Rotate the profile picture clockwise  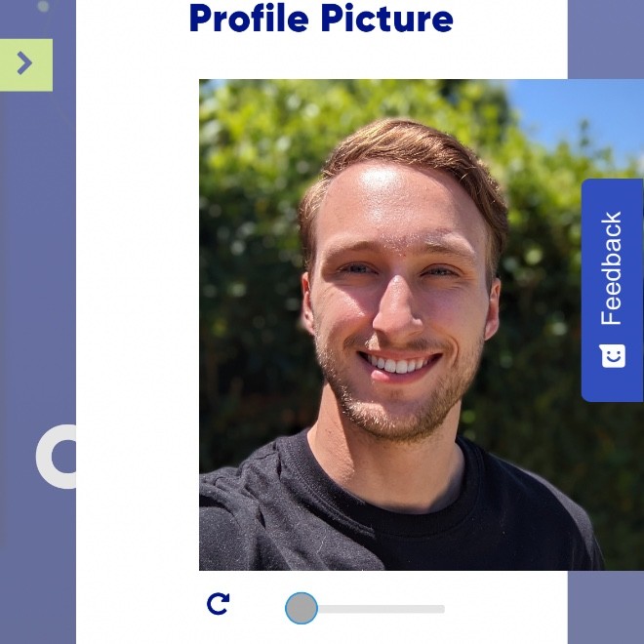pyautogui.click(x=219, y=604)
